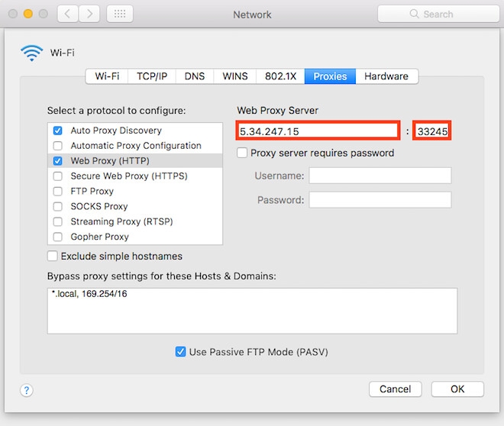Click the proxy server address field
The height and width of the screenshot is (426, 504).
(x=318, y=131)
